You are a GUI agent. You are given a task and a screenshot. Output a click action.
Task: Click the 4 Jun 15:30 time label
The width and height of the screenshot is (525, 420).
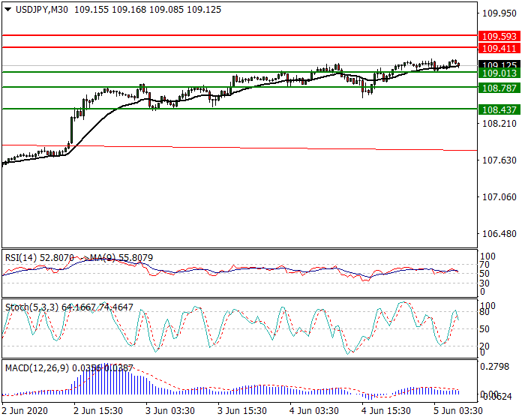386,411
